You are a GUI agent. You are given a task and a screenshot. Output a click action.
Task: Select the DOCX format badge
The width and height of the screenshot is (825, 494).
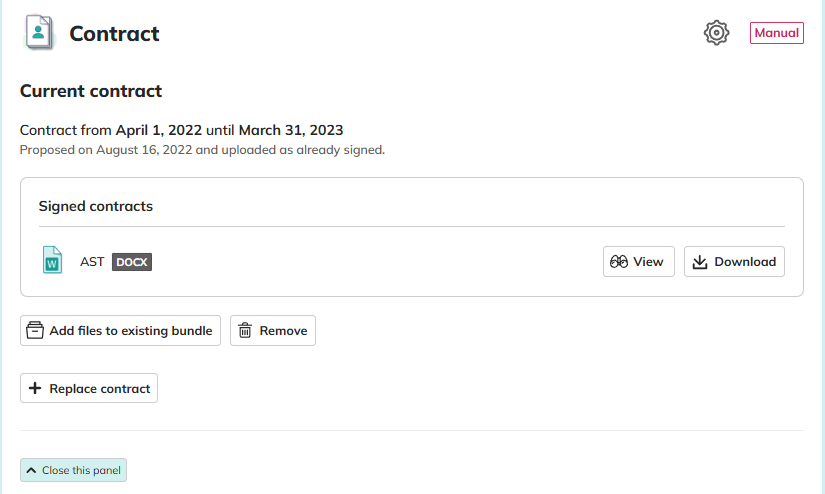(x=131, y=262)
